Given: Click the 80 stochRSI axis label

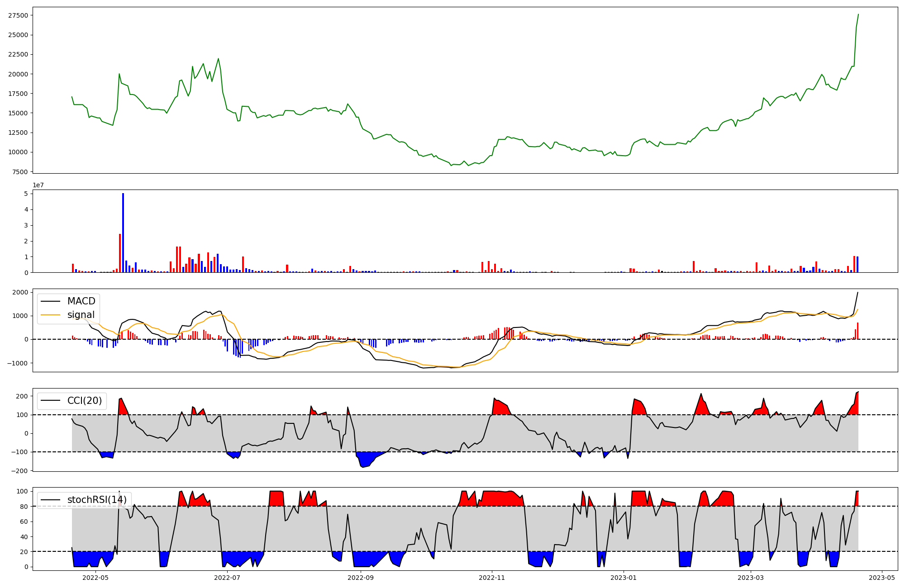Looking at the screenshot, I should pos(24,507).
